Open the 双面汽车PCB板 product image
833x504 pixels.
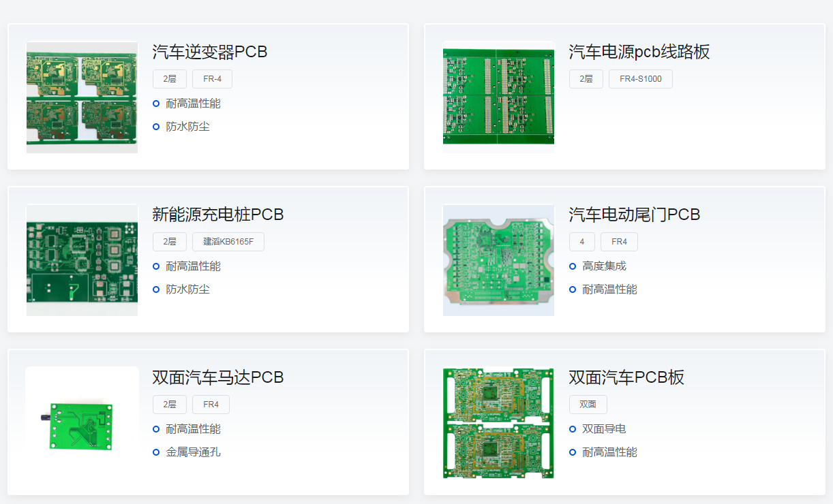(x=498, y=423)
